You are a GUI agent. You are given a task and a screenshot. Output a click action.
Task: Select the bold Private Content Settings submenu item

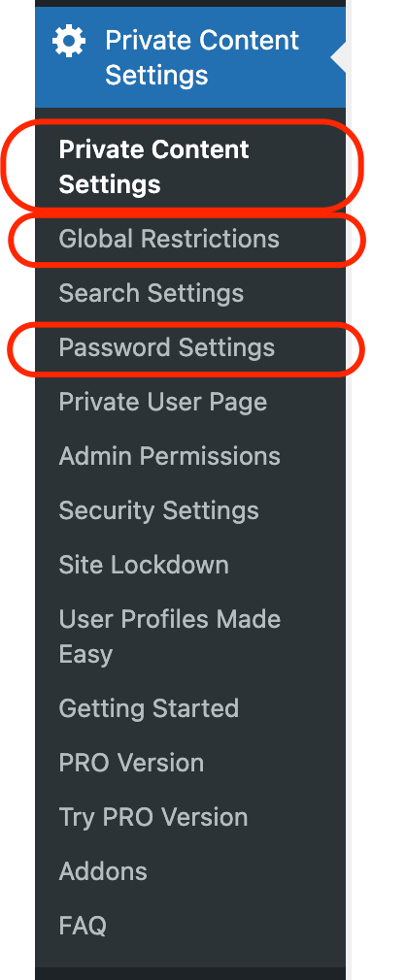153,167
